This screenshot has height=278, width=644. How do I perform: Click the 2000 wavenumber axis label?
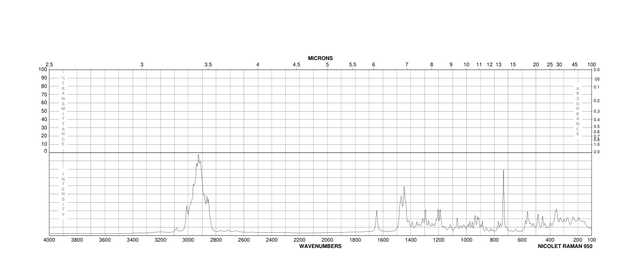[x=327, y=240]
